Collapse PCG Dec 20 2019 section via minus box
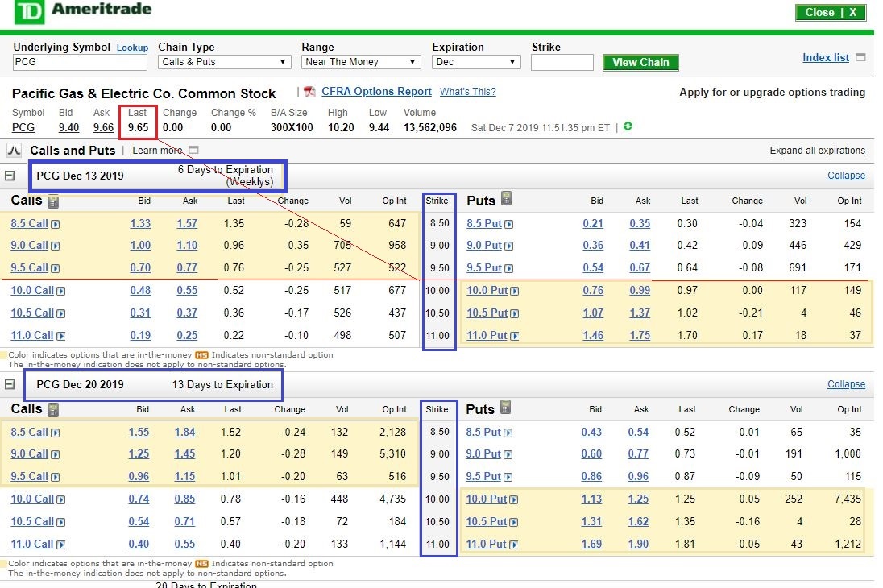883x588 pixels. tap(10, 385)
